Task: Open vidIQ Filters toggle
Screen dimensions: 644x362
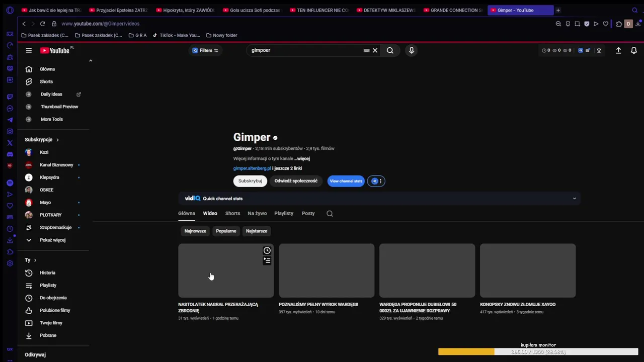Action: point(205,50)
